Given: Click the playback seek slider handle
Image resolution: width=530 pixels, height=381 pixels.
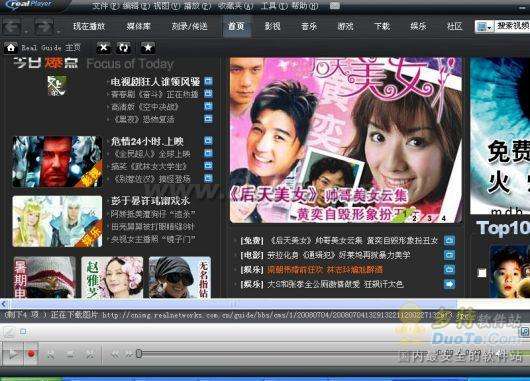Looking at the screenshot, I should click(139, 354).
